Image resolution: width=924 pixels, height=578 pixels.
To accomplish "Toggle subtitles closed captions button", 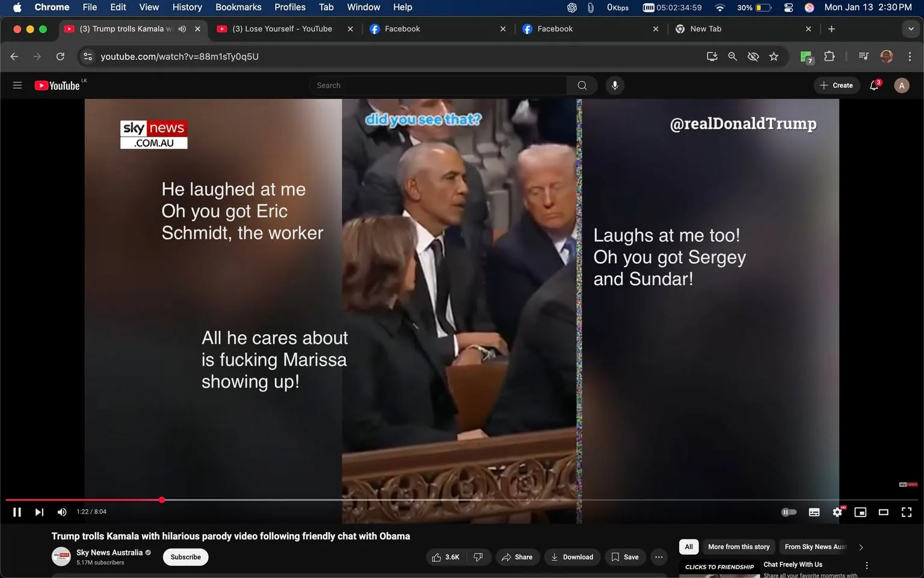I will pos(814,512).
